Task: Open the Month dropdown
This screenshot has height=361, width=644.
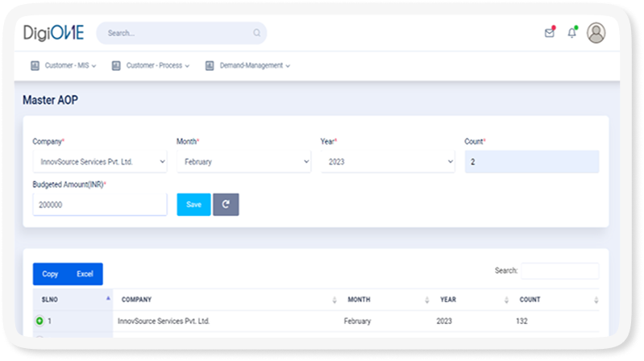Action: pyautogui.click(x=243, y=162)
